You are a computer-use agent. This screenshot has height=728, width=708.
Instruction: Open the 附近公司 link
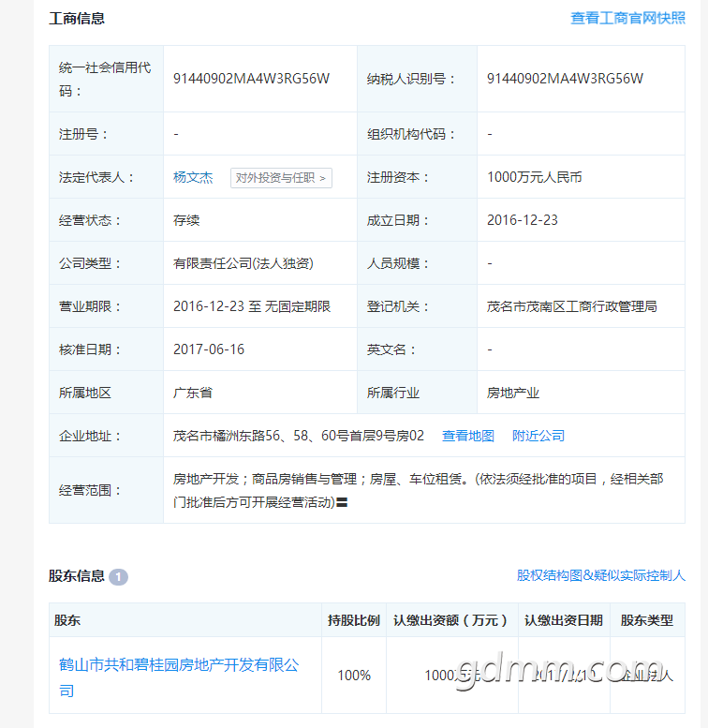[538, 436]
